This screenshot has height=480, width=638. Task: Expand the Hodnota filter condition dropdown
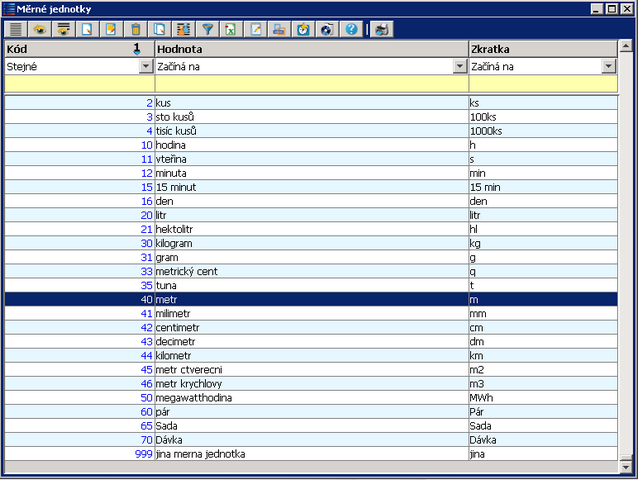point(460,66)
